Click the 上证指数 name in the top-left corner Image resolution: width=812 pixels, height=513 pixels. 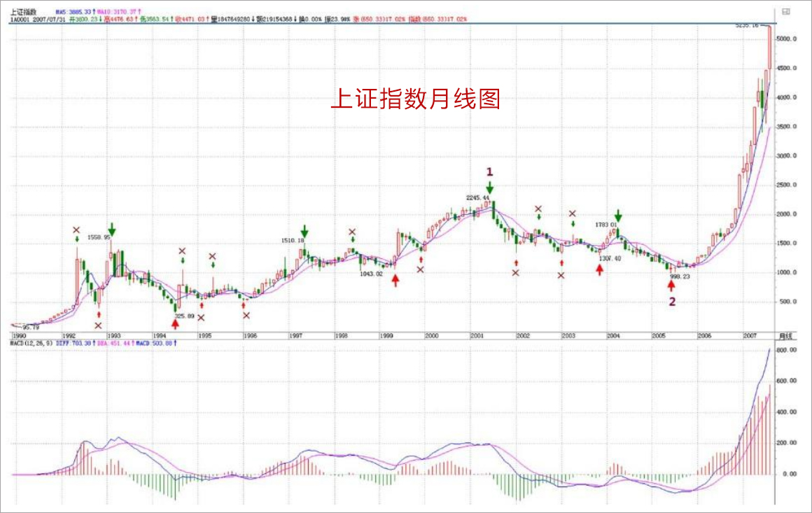22,12
